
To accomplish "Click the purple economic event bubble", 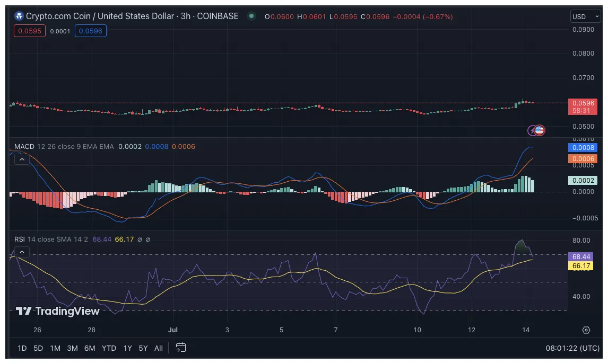I will [532, 130].
